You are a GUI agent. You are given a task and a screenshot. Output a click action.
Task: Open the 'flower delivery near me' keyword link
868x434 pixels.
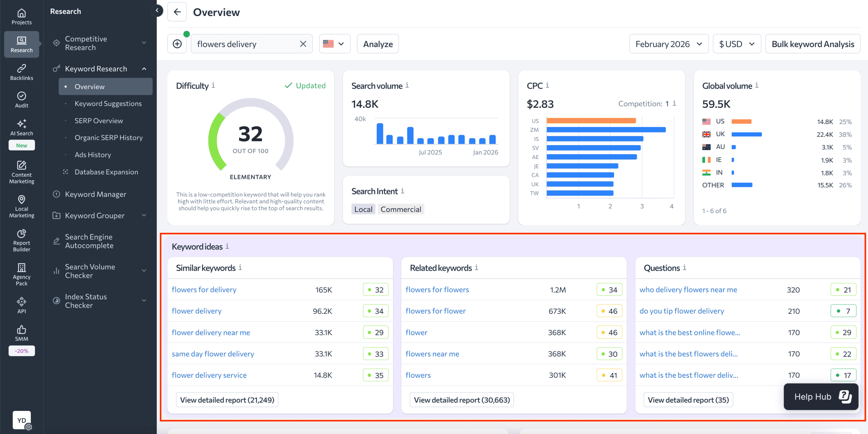(x=211, y=332)
